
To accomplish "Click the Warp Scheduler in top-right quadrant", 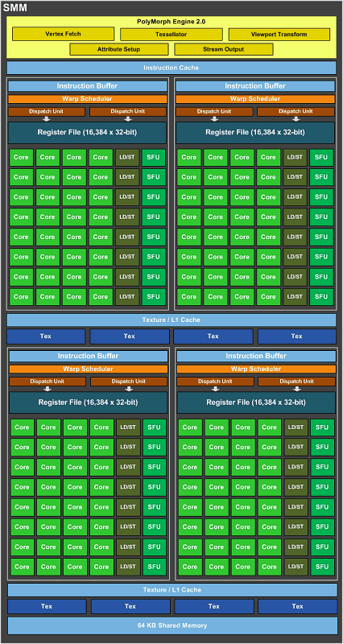I will tap(255, 99).
